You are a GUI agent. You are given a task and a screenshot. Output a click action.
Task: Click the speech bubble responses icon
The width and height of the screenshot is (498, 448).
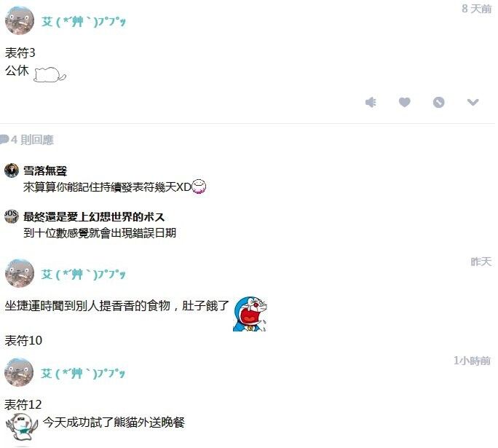[x=4, y=139]
